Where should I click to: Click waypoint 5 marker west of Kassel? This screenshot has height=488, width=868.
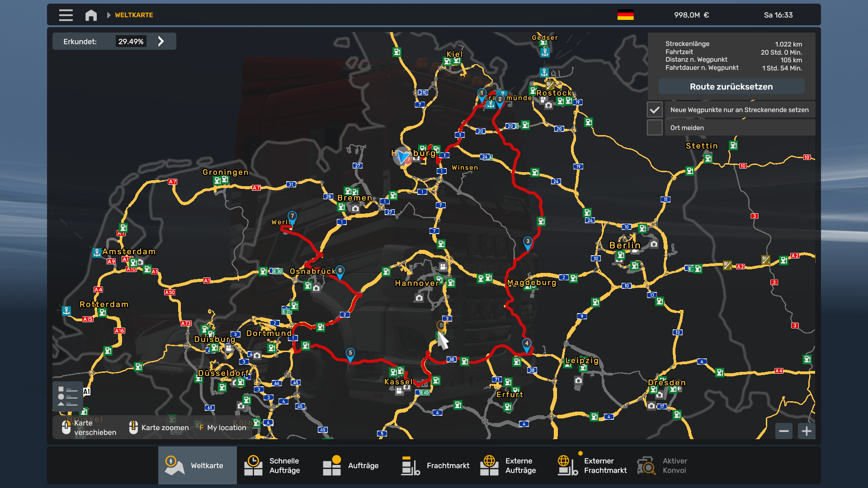point(350,354)
